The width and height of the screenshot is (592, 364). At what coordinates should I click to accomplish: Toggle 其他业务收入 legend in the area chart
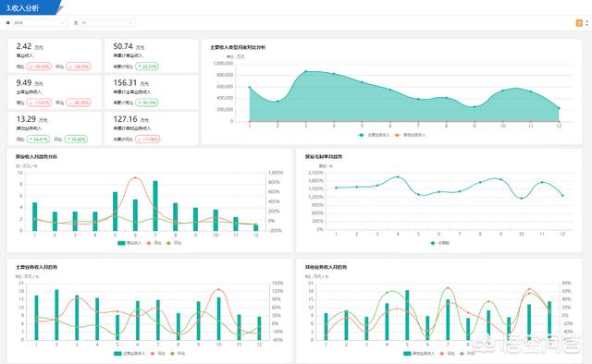(x=410, y=135)
